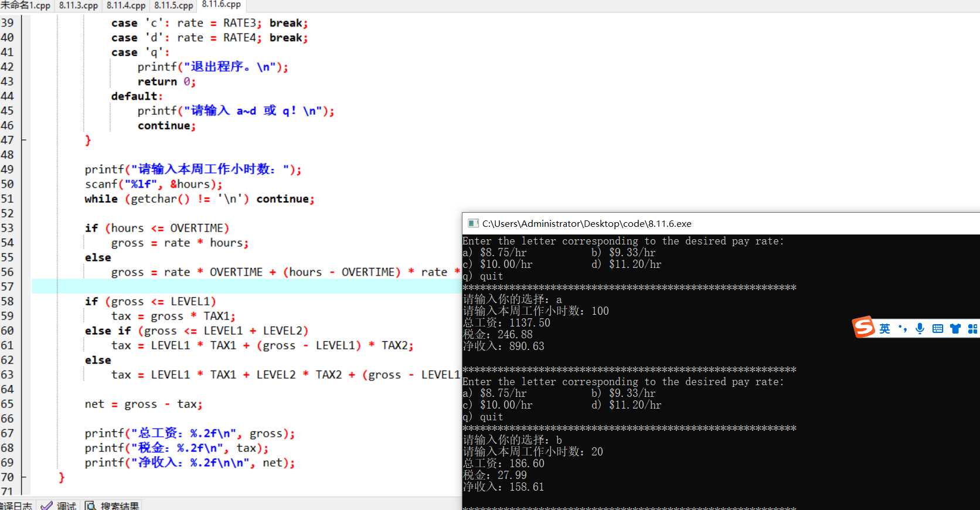The image size is (980, 510).
Task: Switch to the 未命名1.cpp tab
Action: 26,5
